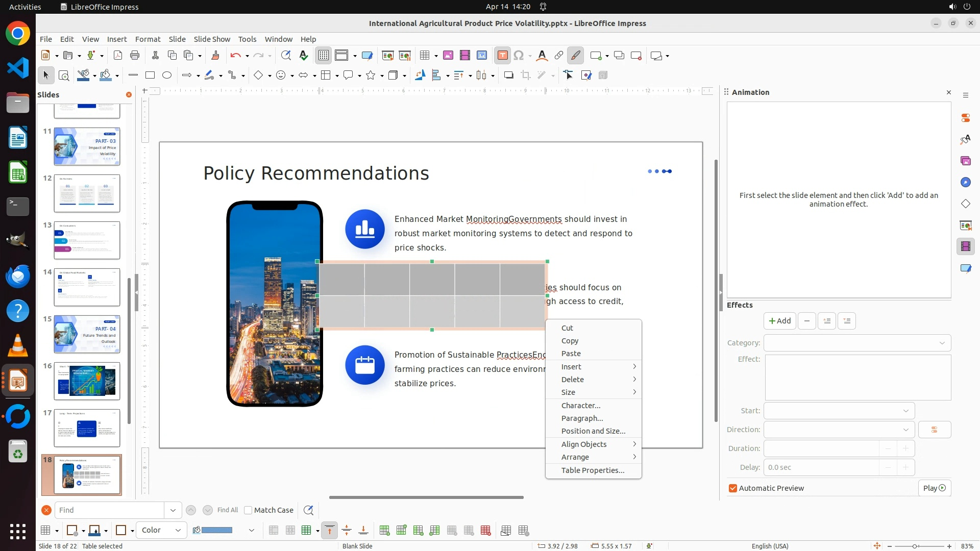
Task: Disable the Automatic Preview checkbox
Action: click(x=733, y=488)
